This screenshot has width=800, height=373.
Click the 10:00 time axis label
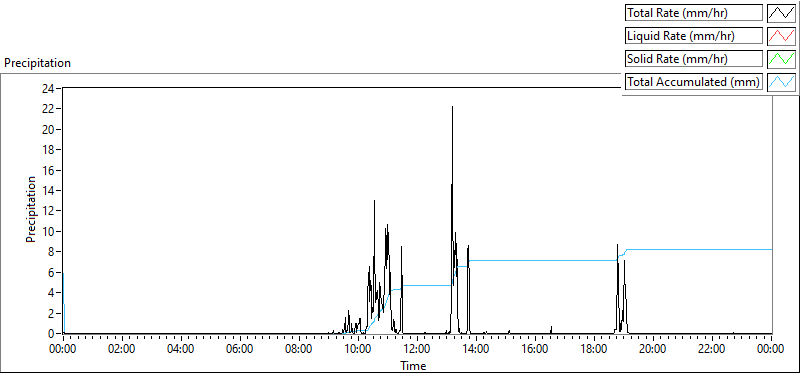click(x=358, y=350)
